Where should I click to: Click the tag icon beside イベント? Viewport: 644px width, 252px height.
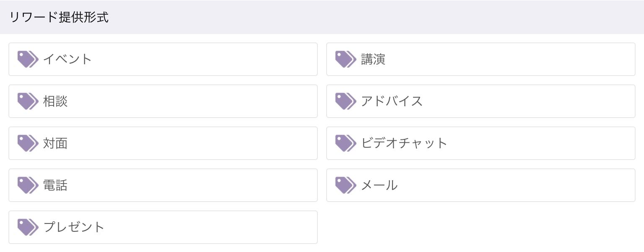tap(28, 59)
